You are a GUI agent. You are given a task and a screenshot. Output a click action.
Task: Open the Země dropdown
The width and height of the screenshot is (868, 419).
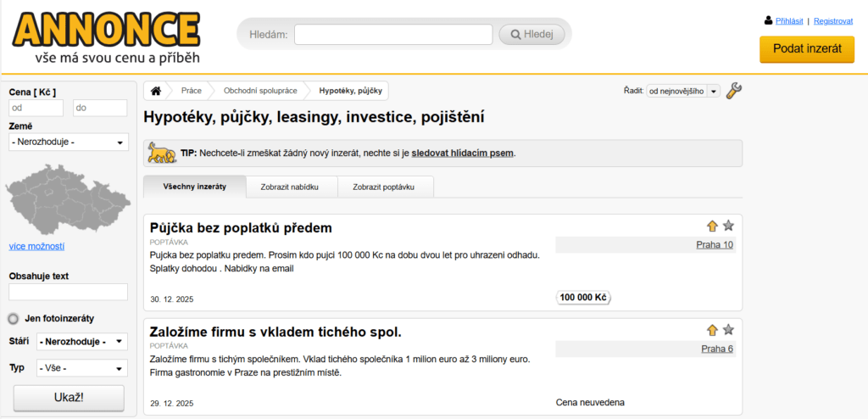pos(69,142)
